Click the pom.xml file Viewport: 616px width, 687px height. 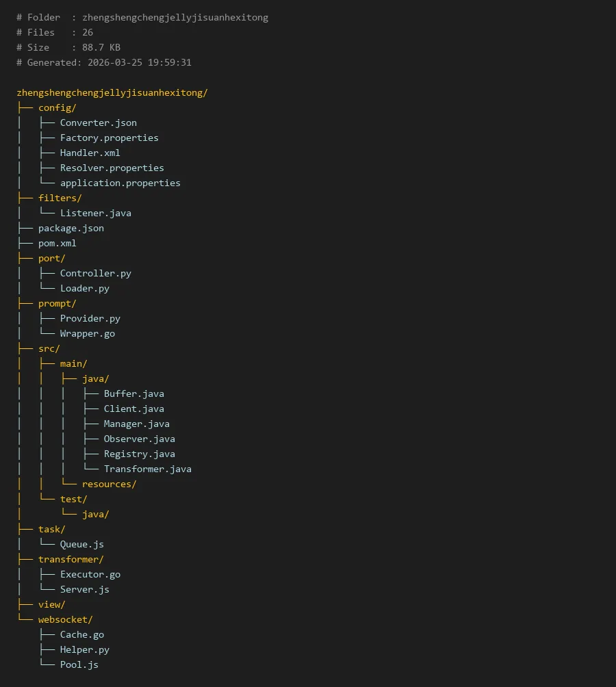[x=57, y=243]
